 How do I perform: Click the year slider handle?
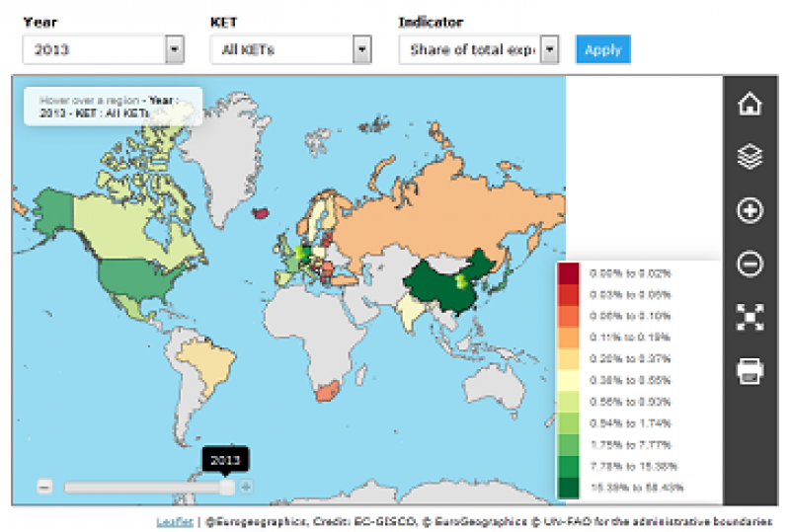point(227,487)
